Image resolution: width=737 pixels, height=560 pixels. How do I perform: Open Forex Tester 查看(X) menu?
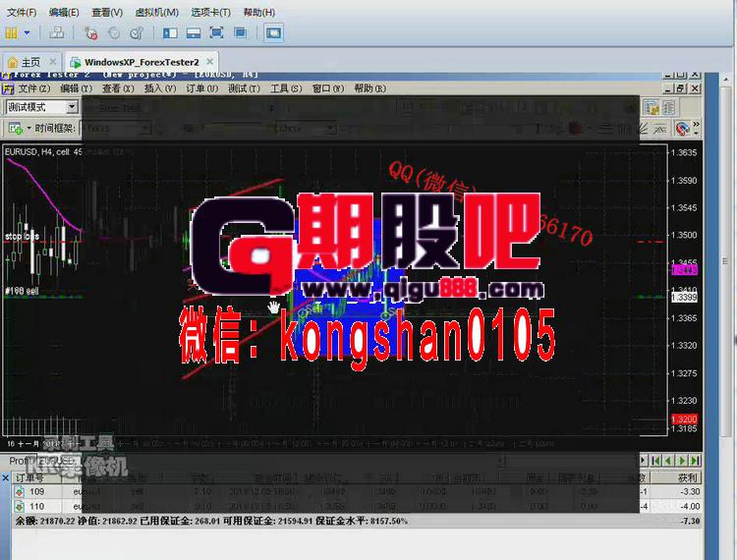tap(118, 88)
